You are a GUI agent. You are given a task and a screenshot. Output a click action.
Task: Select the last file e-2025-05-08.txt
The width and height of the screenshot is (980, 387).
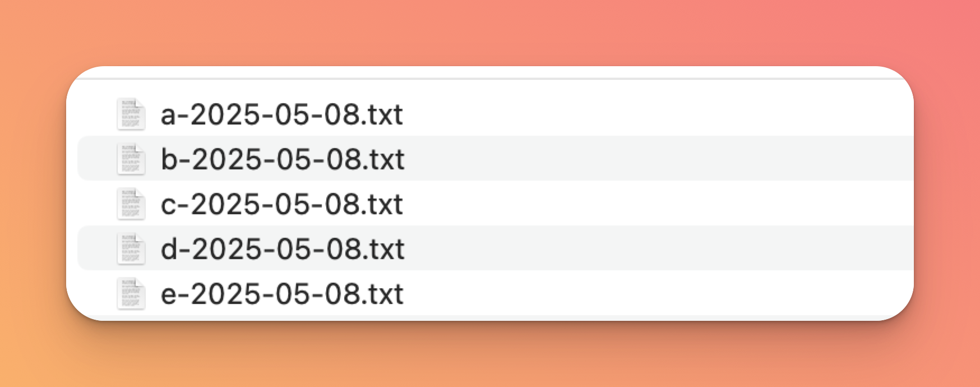(282, 294)
